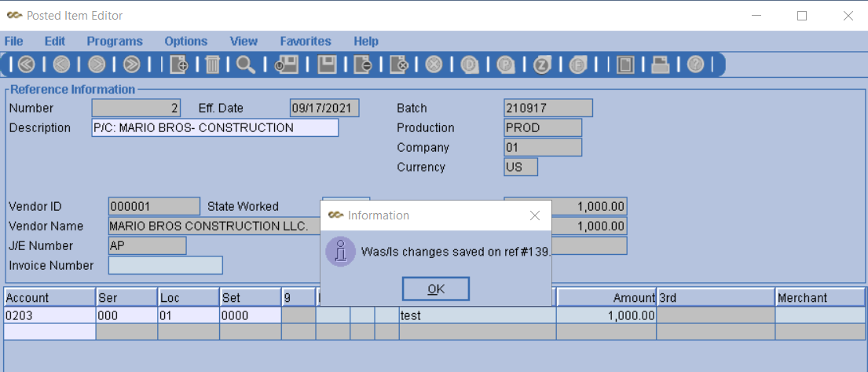Click the round X cancel icon
Viewport: 868px width, 372px height.
coord(434,64)
